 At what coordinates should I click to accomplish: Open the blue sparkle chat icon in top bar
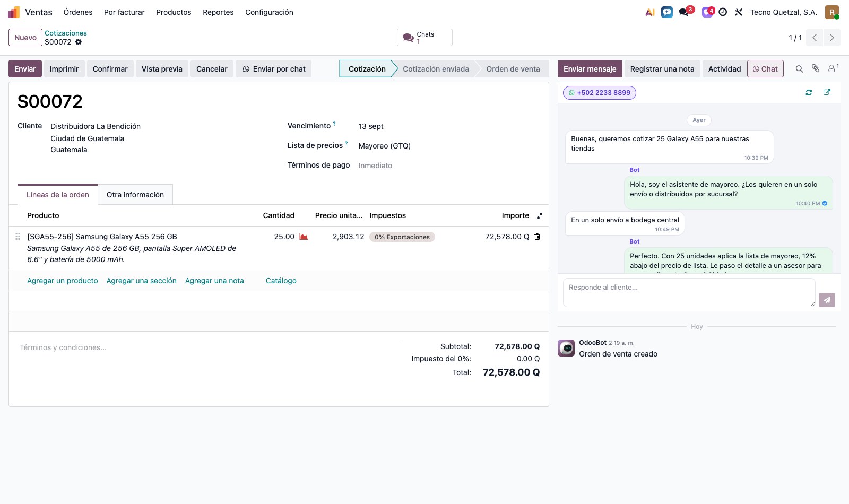coord(667,12)
